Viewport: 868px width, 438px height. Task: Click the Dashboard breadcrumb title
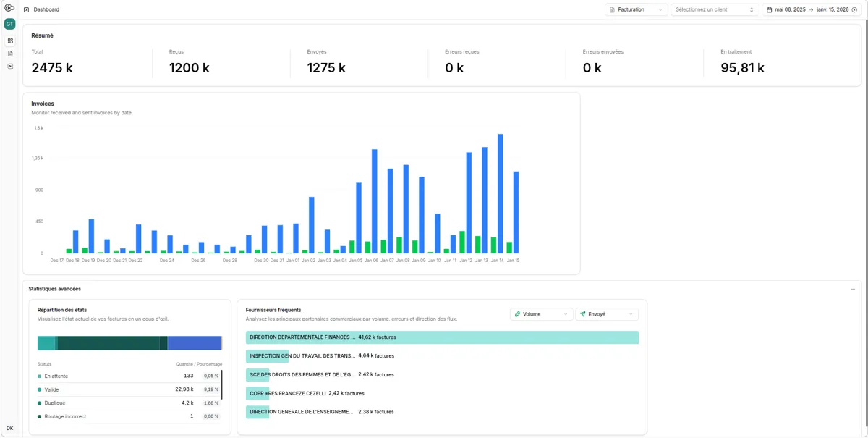[46, 9]
